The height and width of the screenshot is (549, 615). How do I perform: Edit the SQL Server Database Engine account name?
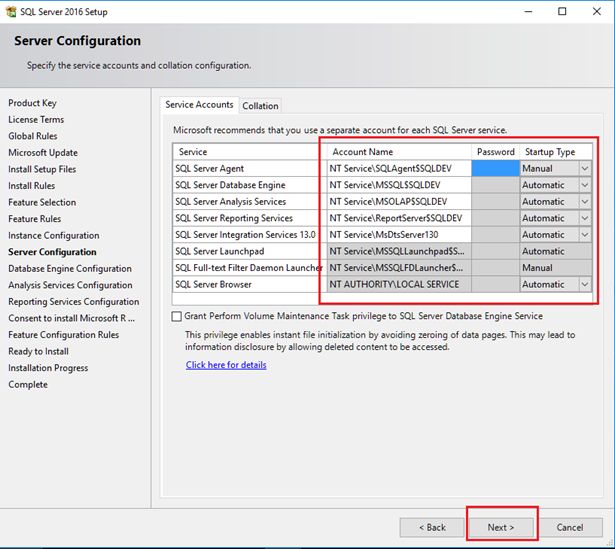(x=399, y=185)
